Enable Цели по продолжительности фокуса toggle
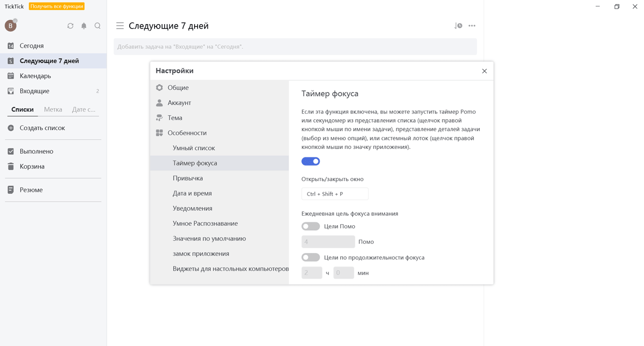The image size is (644, 346). click(x=310, y=257)
